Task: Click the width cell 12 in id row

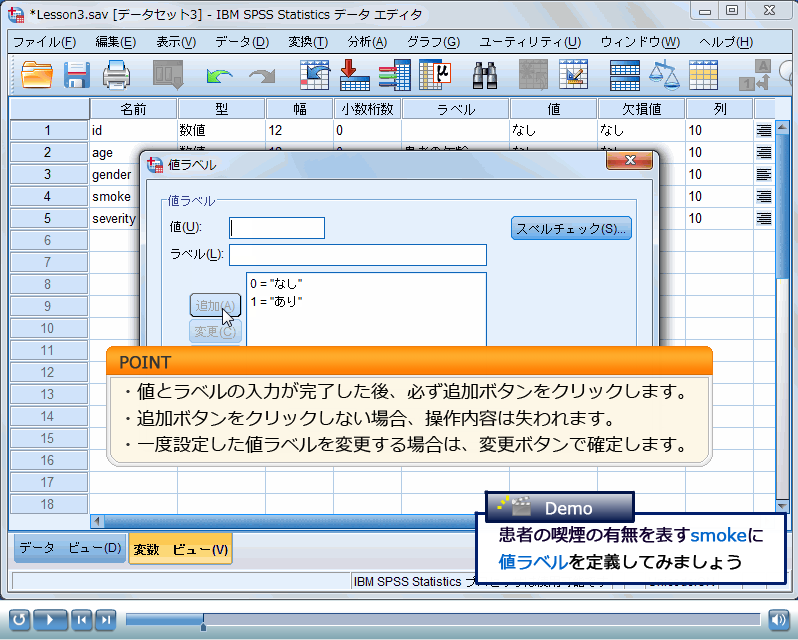Action: 299,131
